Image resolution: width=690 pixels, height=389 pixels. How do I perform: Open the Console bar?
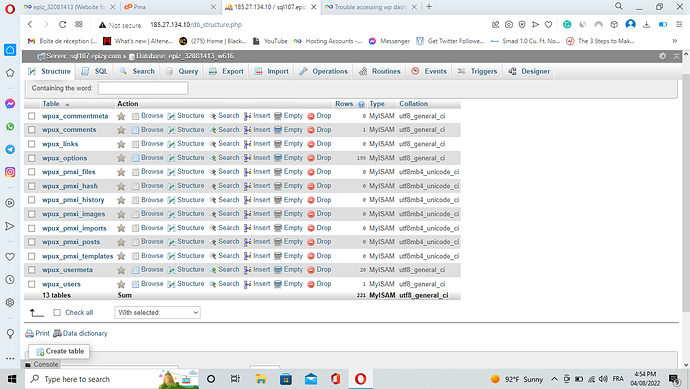tap(41, 364)
